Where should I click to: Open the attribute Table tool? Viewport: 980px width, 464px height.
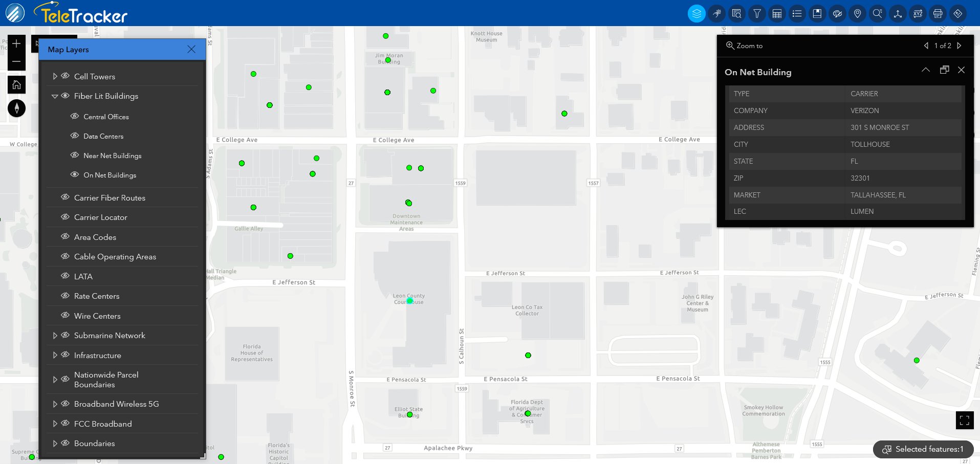click(777, 13)
